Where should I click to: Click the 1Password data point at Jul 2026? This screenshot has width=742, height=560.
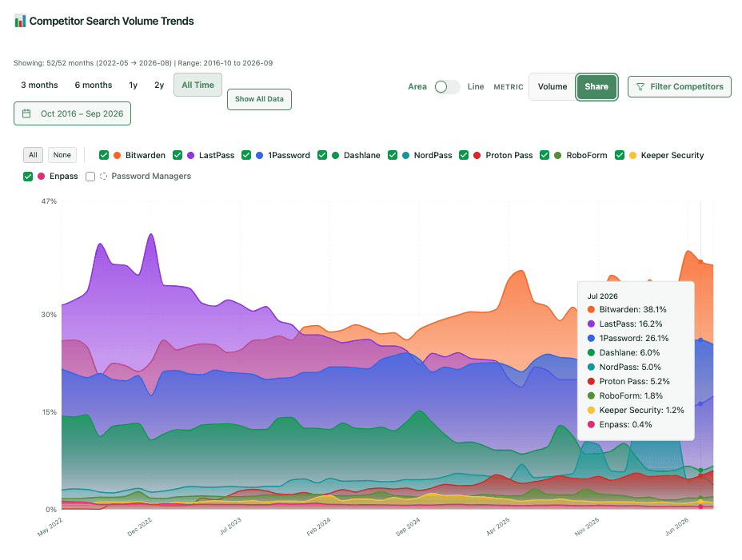[701, 340]
